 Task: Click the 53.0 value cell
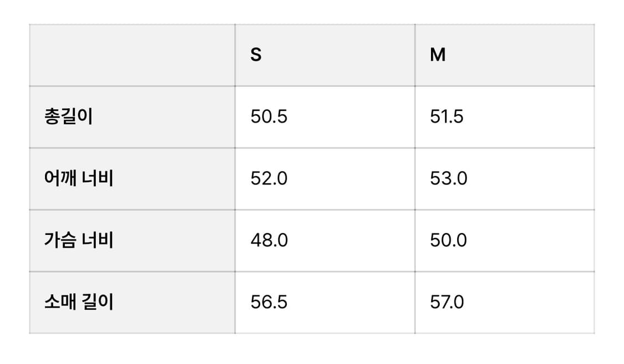coord(449,179)
